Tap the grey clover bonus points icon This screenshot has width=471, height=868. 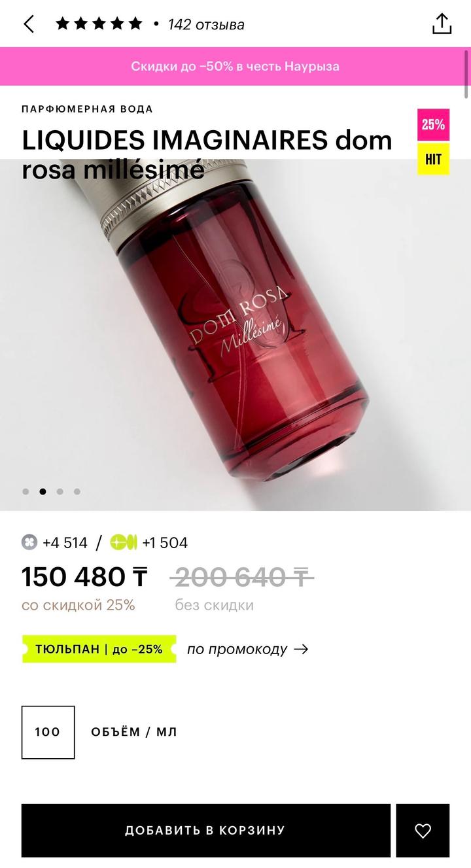29,542
